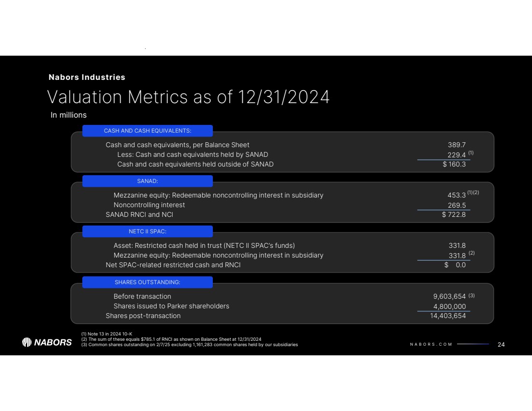Click 'SANAD RNCI and NCI' label
The height and width of the screenshot is (411, 532).
pos(139,214)
